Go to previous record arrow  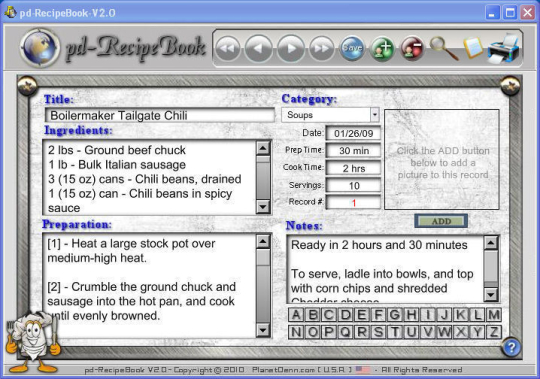point(259,49)
